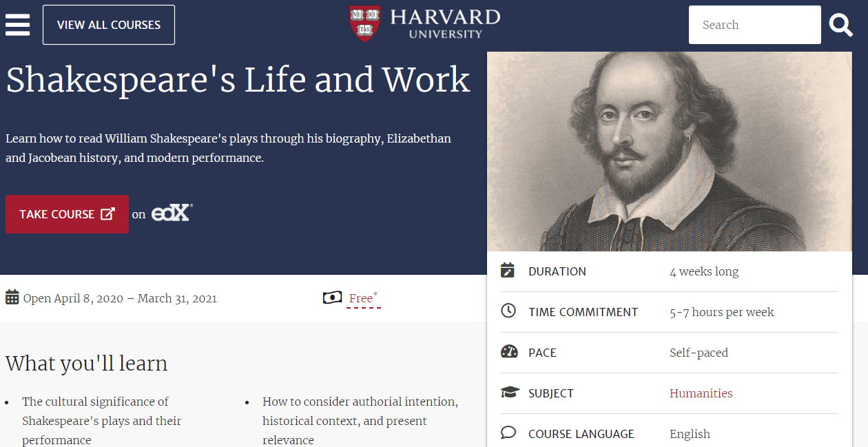868x447 pixels.
Task: Click the "cultural significance of Shakespeare's plays" bullet
Action: (101, 421)
